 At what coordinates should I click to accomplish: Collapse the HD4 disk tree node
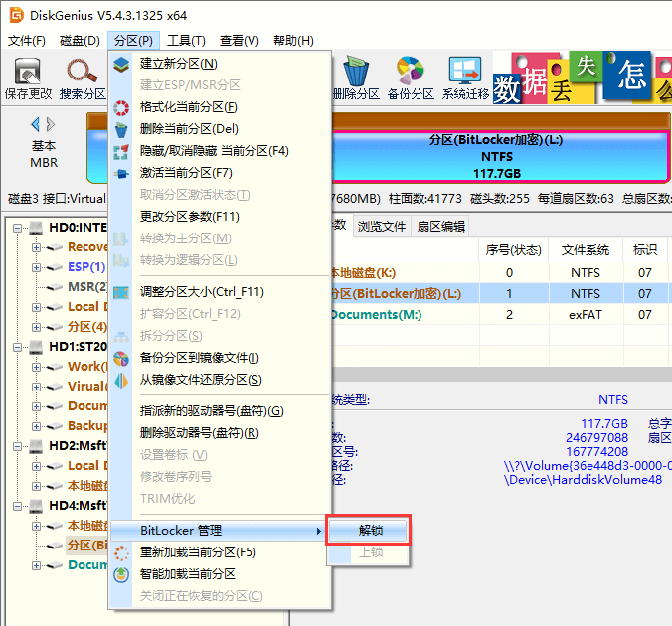(x=17, y=506)
